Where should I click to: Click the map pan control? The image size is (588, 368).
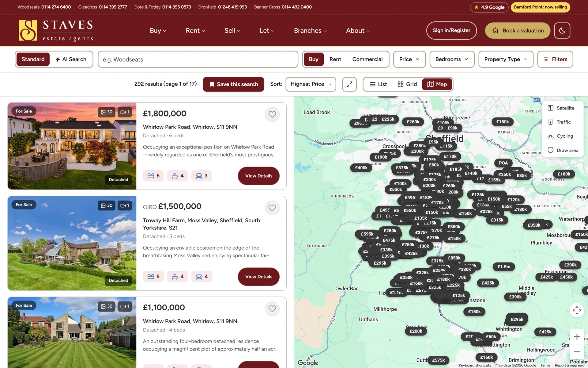click(x=577, y=310)
